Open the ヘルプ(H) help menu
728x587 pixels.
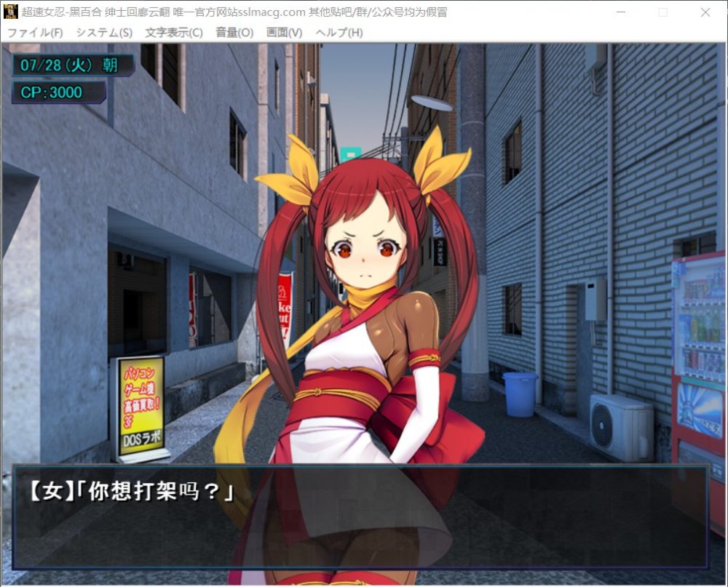[339, 33]
